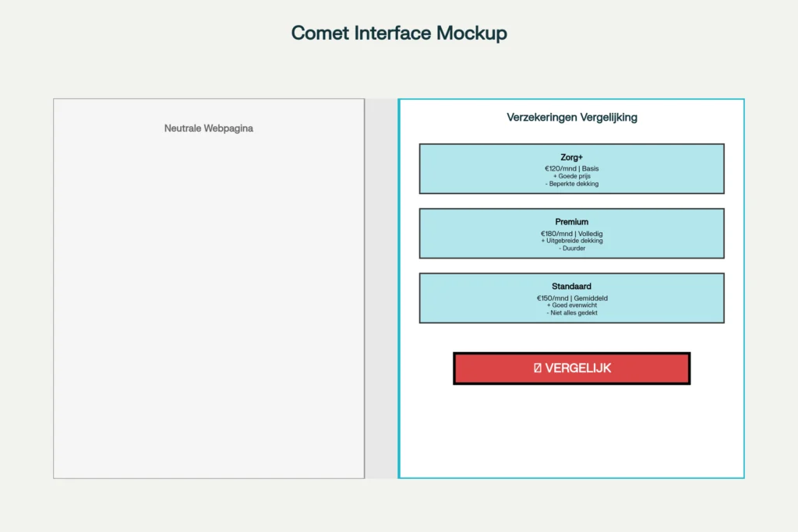Select the Zorg+ insurance card title
This screenshot has width=798, height=532.
(571, 157)
